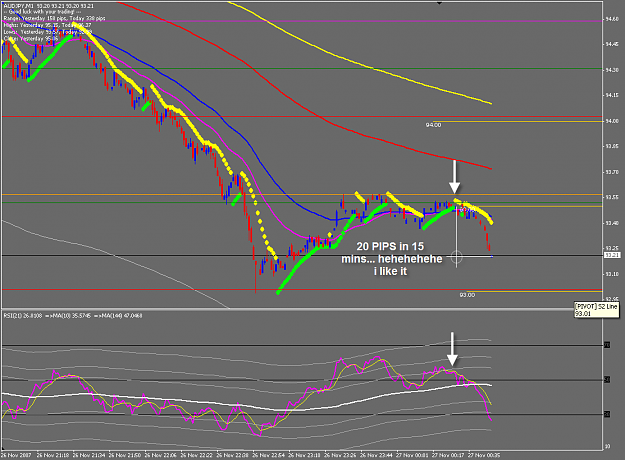
Task: Click the 94.15 price axis label
Action: pos(612,95)
